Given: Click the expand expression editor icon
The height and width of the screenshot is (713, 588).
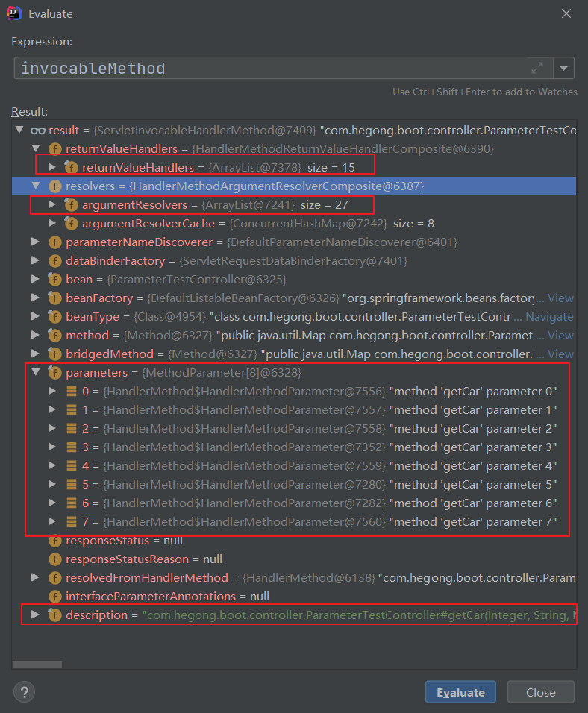Looking at the screenshot, I should 537,68.
